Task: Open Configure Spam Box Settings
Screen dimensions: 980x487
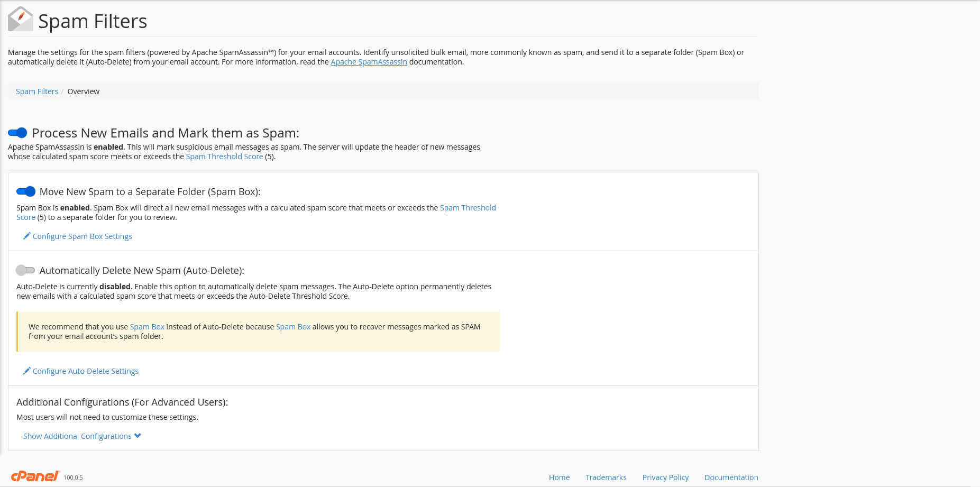Action: pyautogui.click(x=83, y=236)
